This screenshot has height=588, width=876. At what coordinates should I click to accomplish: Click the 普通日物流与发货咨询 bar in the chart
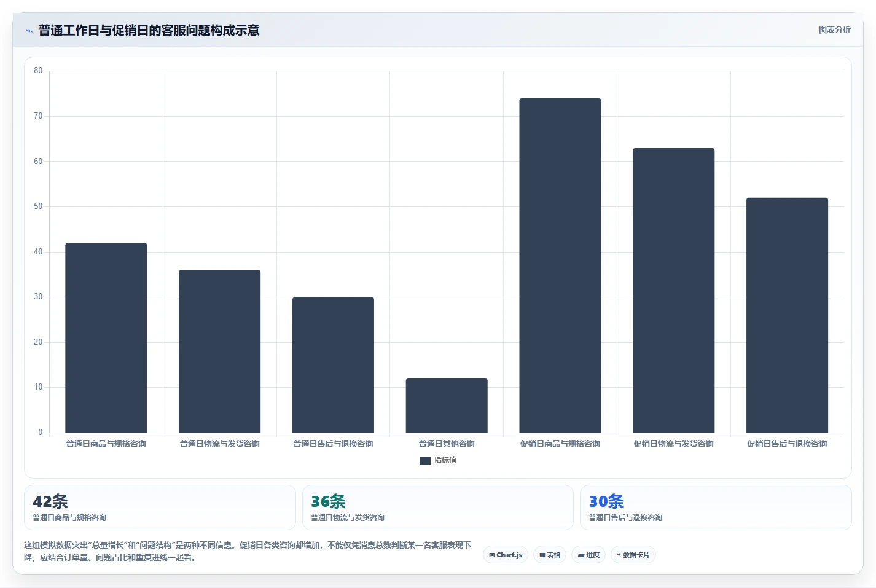coord(220,351)
